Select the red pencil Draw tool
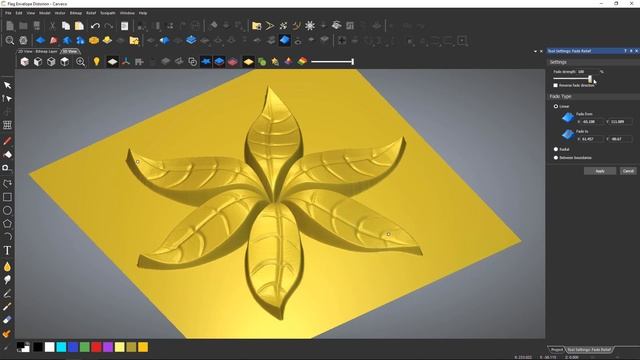Viewport: 640px width, 360px height. (7, 141)
